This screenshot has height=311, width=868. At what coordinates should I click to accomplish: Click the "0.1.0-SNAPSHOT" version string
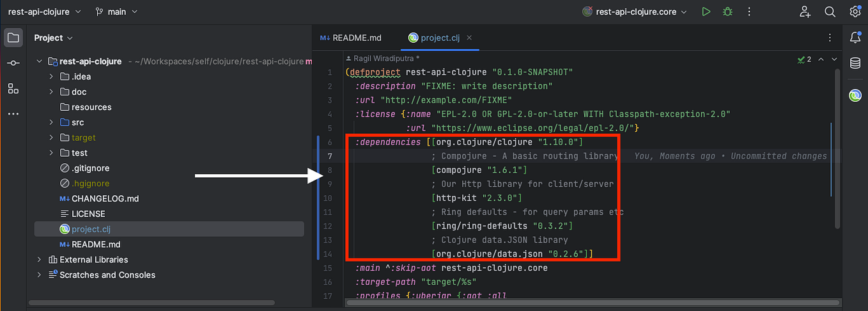tap(533, 72)
